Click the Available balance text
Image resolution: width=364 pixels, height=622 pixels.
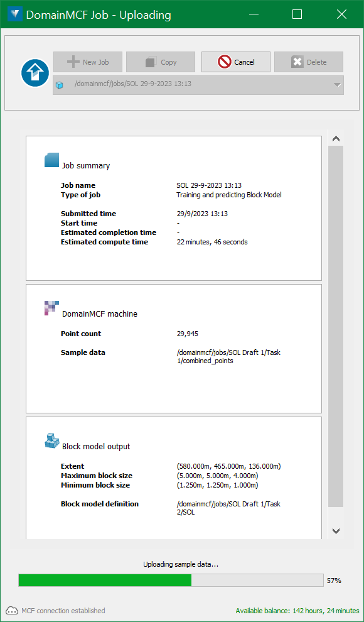tap(297, 611)
